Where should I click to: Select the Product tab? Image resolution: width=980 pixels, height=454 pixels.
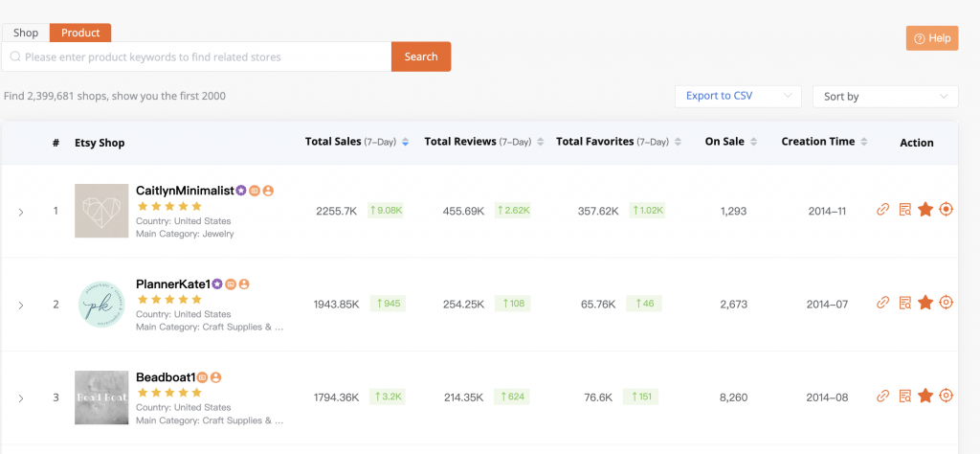pyautogui.click(x=80, y=33)
